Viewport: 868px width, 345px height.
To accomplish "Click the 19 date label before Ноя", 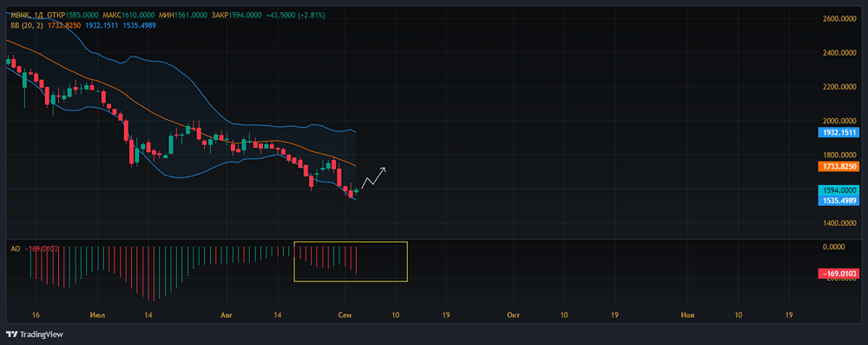I will (x=615, y=315).
